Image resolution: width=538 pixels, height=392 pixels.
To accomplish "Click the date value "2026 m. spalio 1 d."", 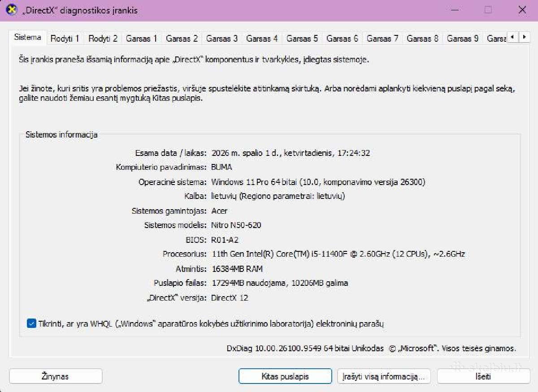I will [x=246, y=153].
